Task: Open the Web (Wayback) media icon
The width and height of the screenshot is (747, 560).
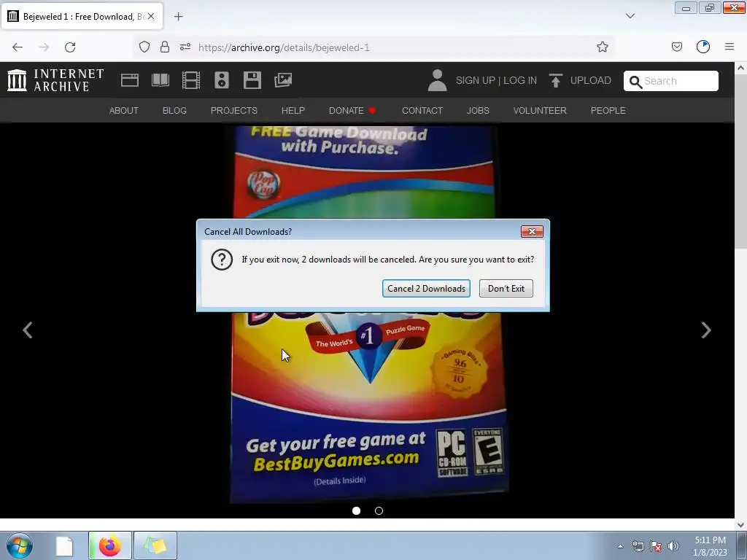Action: point(130,80)
